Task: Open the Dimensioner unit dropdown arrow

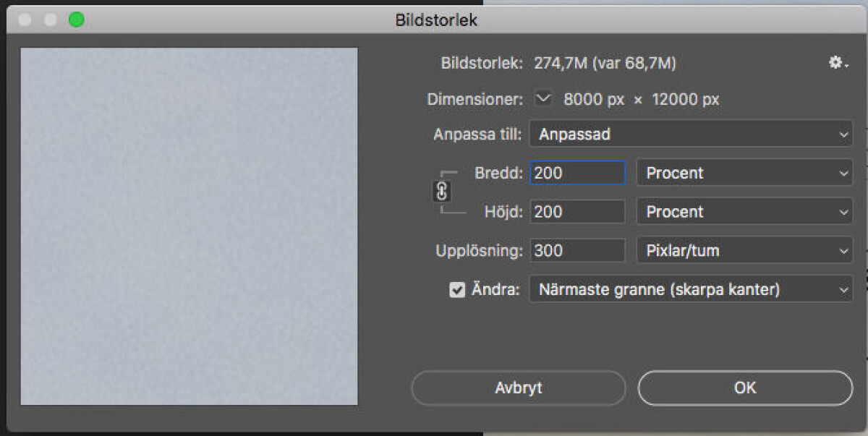Action: [x=544, y=98]
